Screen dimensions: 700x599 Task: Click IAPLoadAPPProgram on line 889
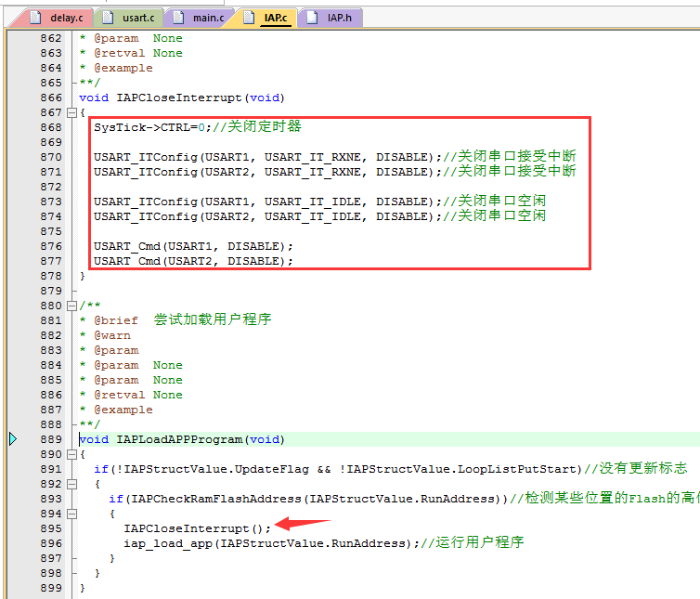pyautogui.click(x=179, y=439)
